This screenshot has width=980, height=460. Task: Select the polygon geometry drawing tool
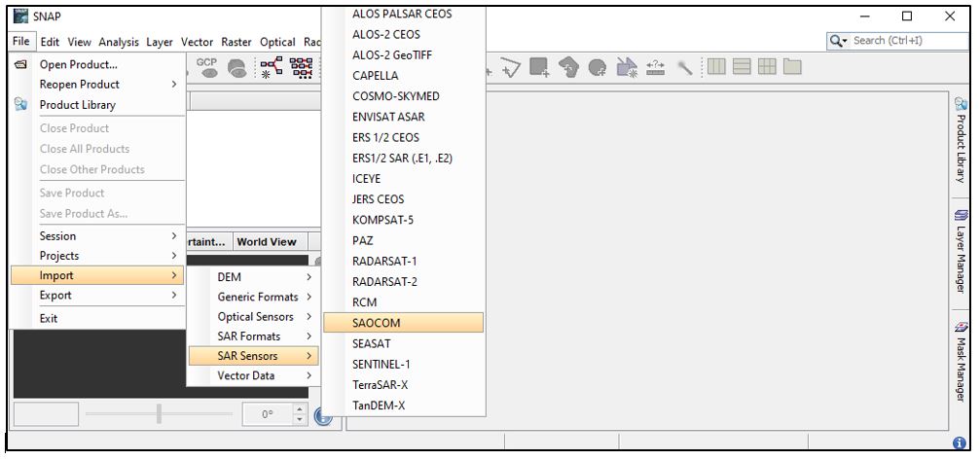tap(568, 67)
